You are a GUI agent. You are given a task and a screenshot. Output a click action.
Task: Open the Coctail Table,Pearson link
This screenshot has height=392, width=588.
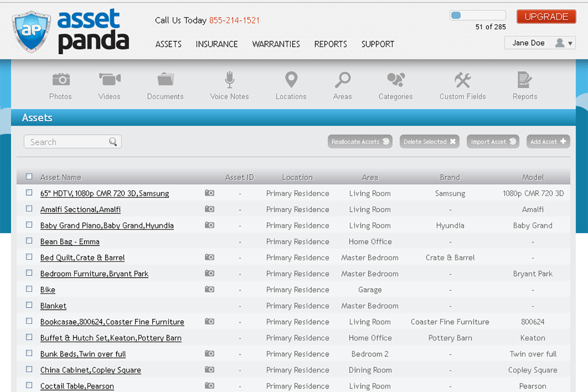77,386
